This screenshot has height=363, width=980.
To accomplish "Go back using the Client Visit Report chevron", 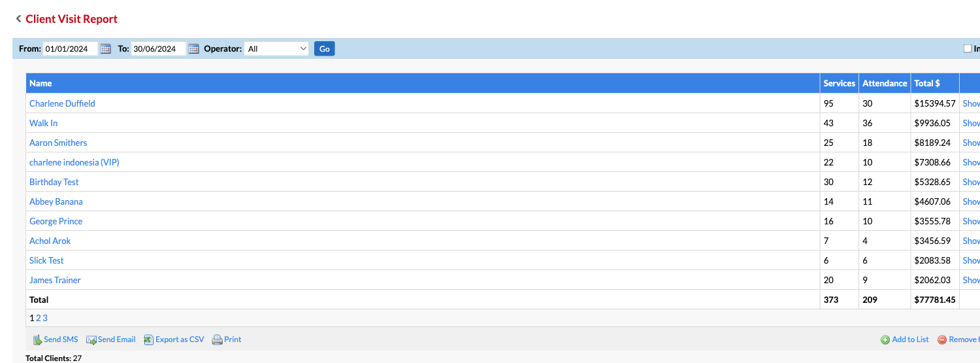I will pos(18,19).
